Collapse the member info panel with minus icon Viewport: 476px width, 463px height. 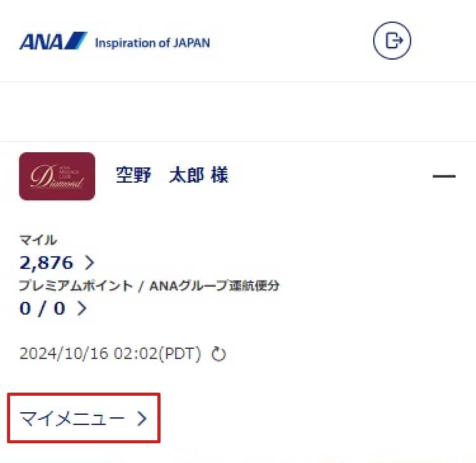click(444, 176)
